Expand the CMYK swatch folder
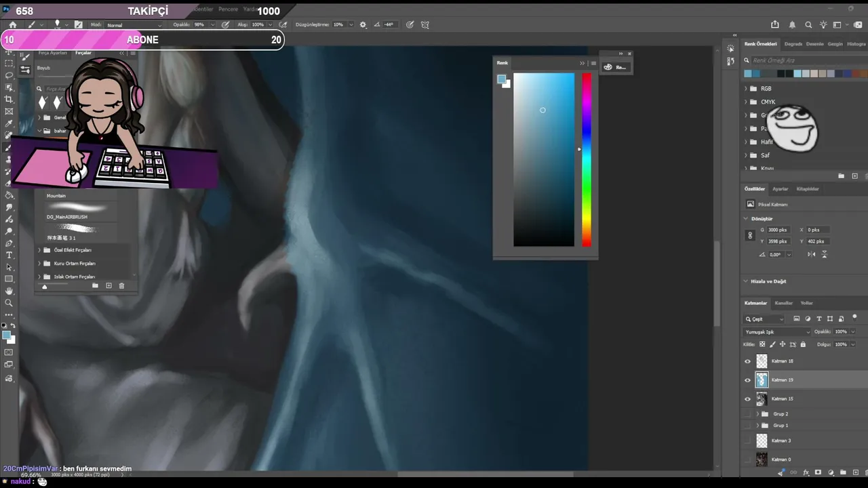 coord(746,102)
